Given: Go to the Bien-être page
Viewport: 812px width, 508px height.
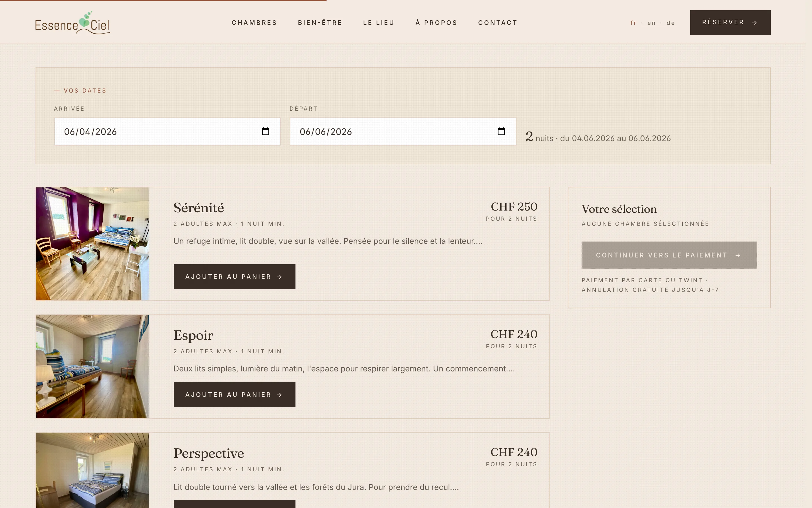Looking at the screenshot, I should point(320,23).
